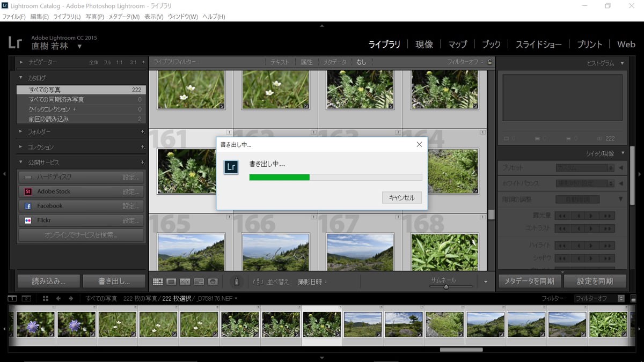Adjust the サムネール size slider
The height and width of the screenshot is (362, 644).
[446, 287]
